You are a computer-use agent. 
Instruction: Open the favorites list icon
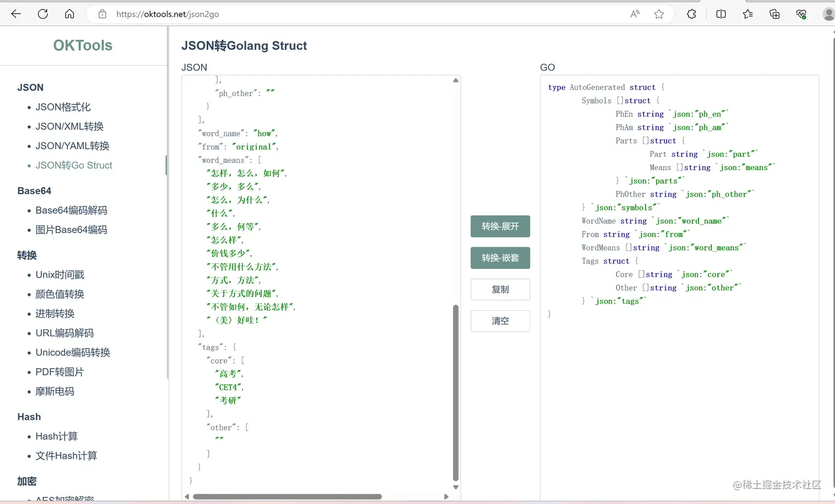point(748,14)
